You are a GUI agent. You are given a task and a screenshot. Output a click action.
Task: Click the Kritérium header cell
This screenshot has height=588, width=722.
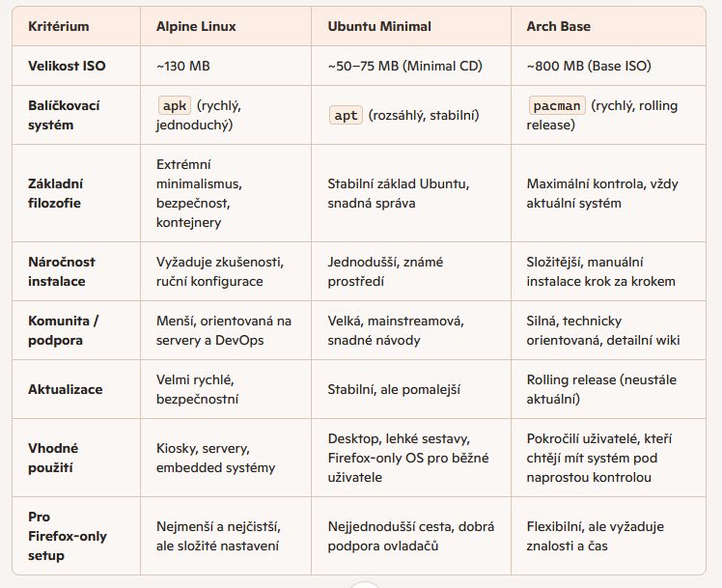tap(60, 26)
